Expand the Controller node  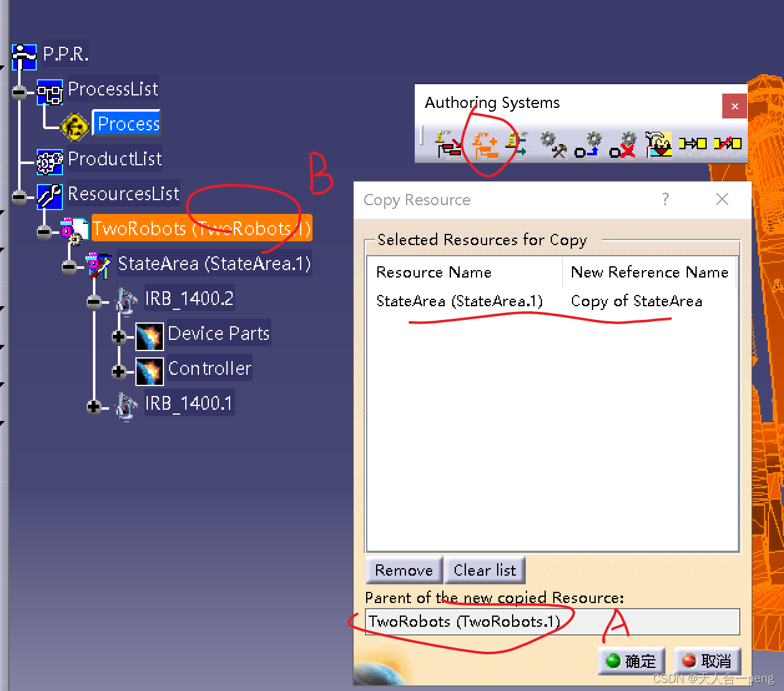tap(119, 372)
